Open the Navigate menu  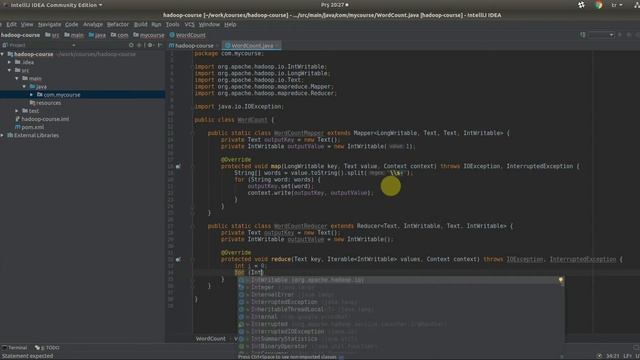pyautogui.click(x=49, y=24)
